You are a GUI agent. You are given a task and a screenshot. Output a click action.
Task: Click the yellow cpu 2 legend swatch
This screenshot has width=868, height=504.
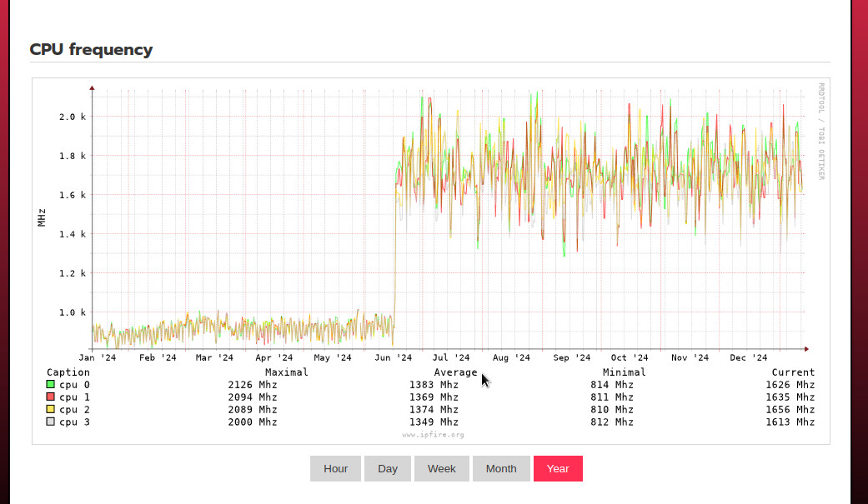click(51, 410)
